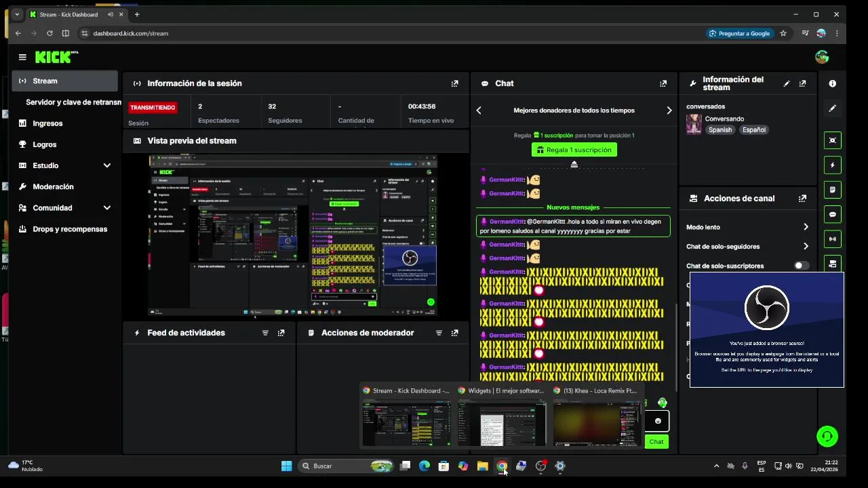Expand Modo lento options
The width and height of the screenshot is (868, 488).
806,227
